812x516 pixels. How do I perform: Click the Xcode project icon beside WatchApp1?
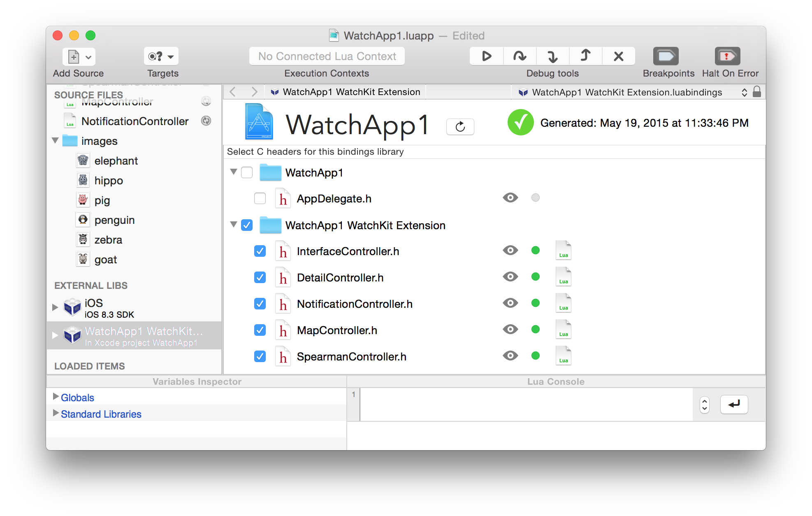click(259, 121)
